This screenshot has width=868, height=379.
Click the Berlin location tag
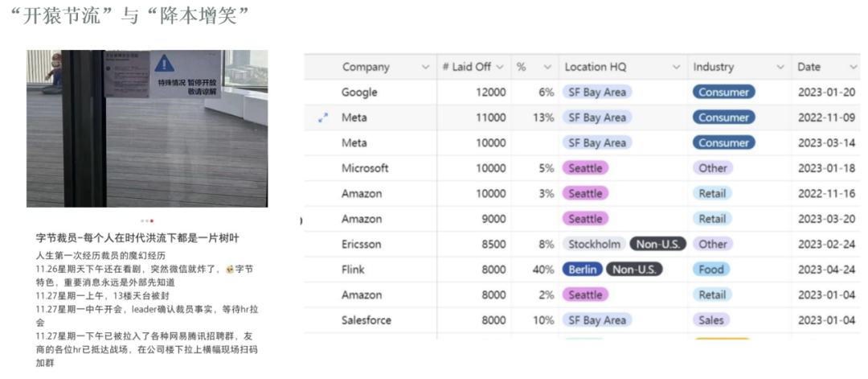(x=583, y=270)
